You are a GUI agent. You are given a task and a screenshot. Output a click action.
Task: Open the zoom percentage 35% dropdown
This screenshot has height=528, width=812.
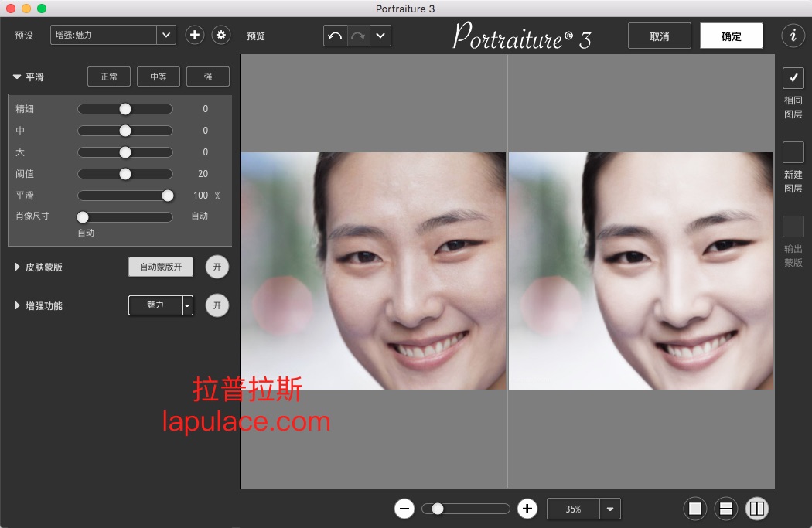[610, 509]
